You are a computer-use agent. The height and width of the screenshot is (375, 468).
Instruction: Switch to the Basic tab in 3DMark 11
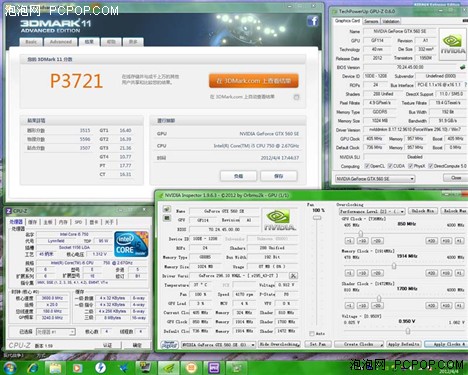[31, 42]
